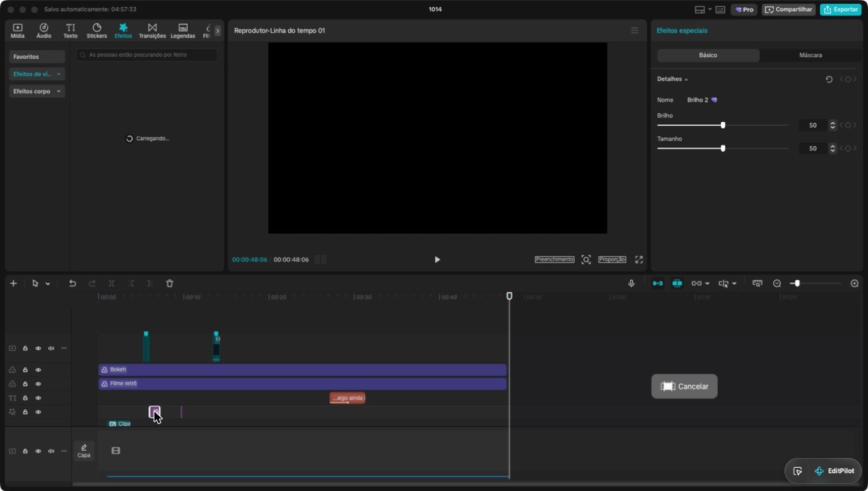Lock the text track with the padlock icon
This screenshot has width=868, height=491.
click(26, 398)
